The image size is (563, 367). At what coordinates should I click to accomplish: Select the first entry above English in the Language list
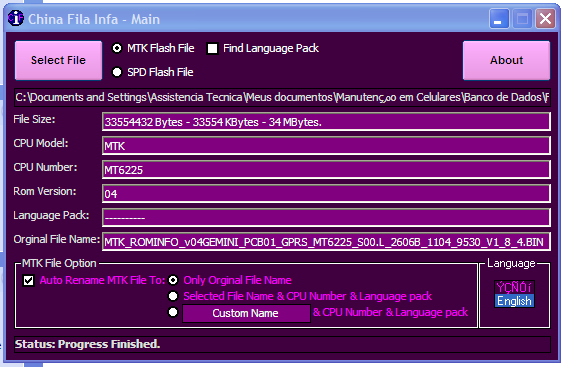(514, 287)
